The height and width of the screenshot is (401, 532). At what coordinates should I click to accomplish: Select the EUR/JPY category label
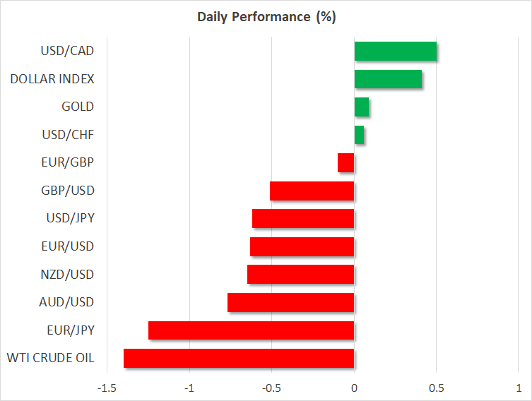71,330
